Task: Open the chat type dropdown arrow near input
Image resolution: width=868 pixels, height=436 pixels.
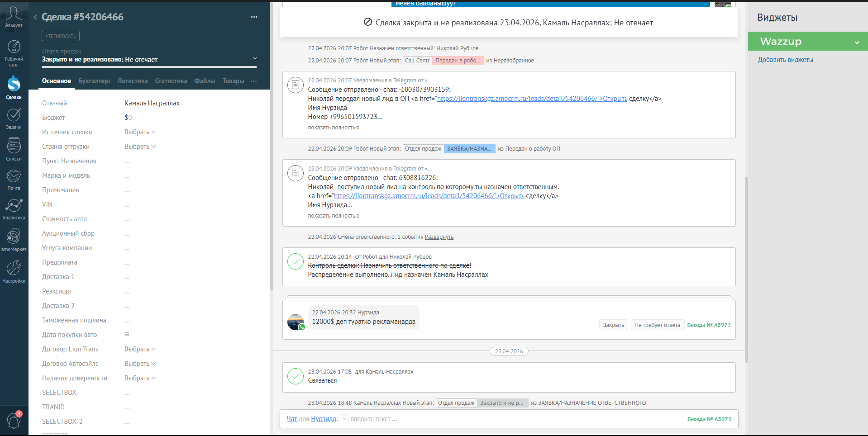Action: (x=344, y=419)
